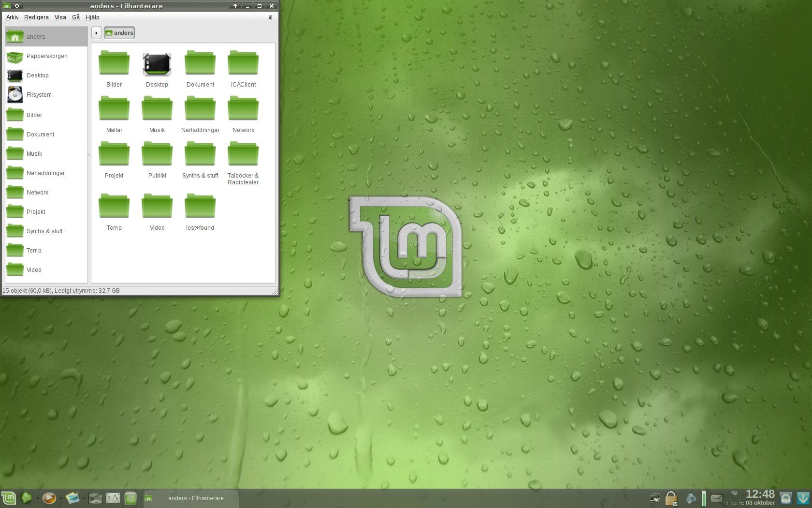Open the media player from the taskbar
The width and height of the screenshot is (812, 508).
(49, 498)
